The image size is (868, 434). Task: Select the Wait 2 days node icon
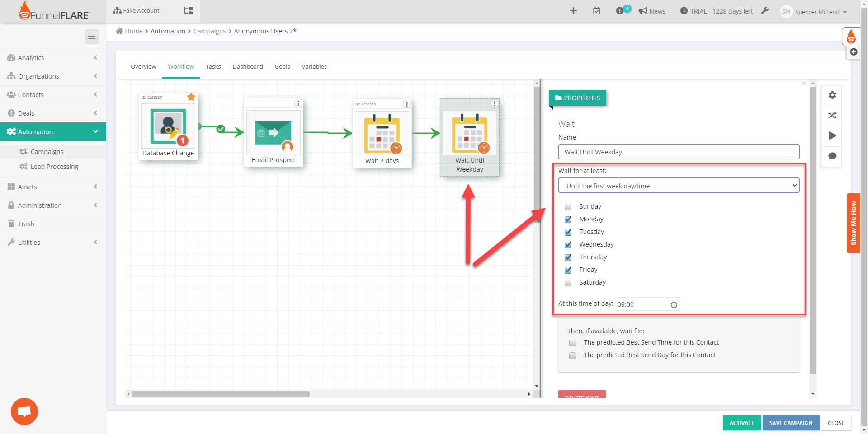click(382, 133)
